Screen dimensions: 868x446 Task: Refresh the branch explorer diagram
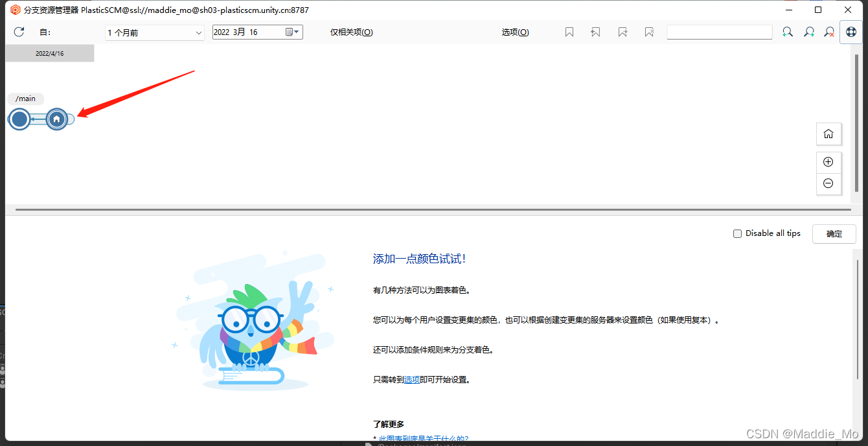tap(19, 32)
